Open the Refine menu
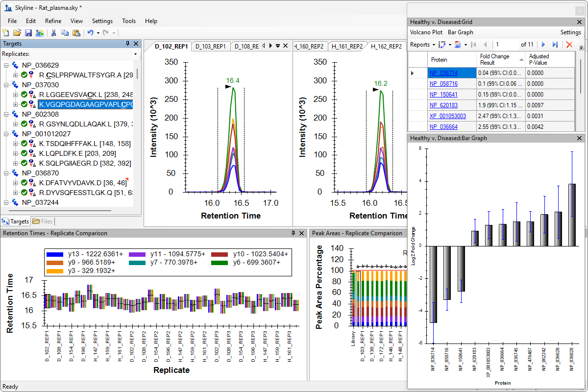The height and width of the screenshot is (392, 588). click(53, 21)
